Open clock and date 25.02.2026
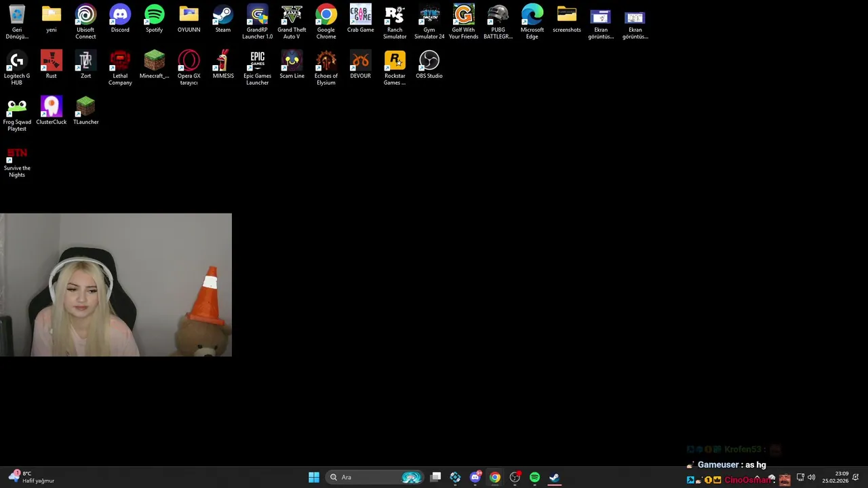Viewport: 868px width, 488px height. pos(835,477)
